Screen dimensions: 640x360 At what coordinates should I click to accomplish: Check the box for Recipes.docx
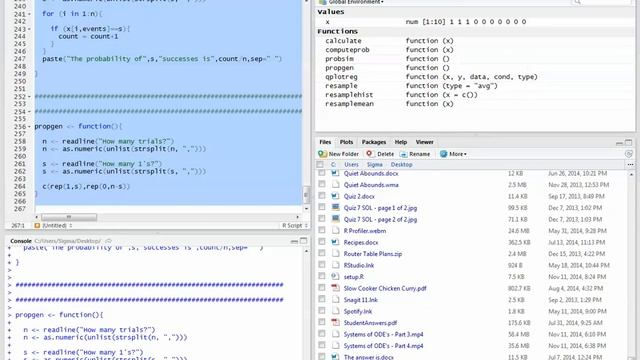pos(322,242)
